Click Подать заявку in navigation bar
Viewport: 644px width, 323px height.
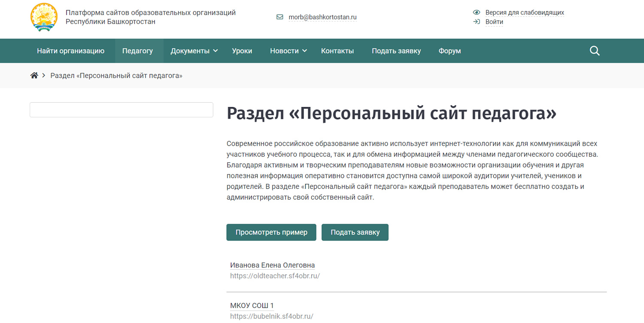click(x=396, y=51)
